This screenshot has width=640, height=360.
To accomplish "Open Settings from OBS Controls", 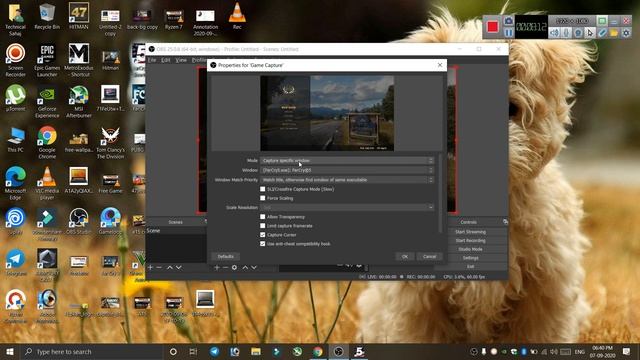I will [x=471, y=258].
